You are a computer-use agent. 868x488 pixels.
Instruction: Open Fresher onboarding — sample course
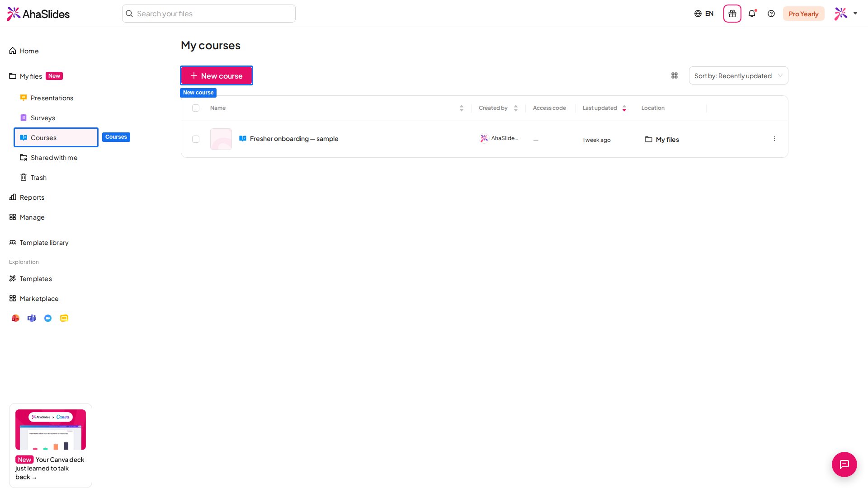(x=294, y=139)
